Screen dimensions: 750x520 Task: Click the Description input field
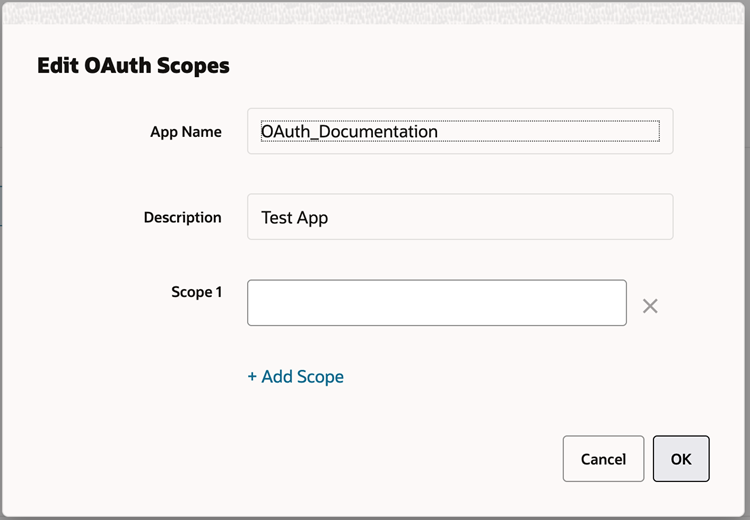click(460, 217)
